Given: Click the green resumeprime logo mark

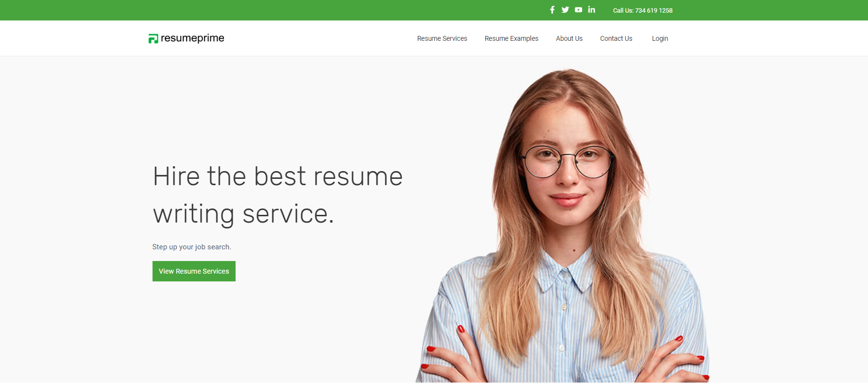Looking at the screenshot, I should (153, 38).
